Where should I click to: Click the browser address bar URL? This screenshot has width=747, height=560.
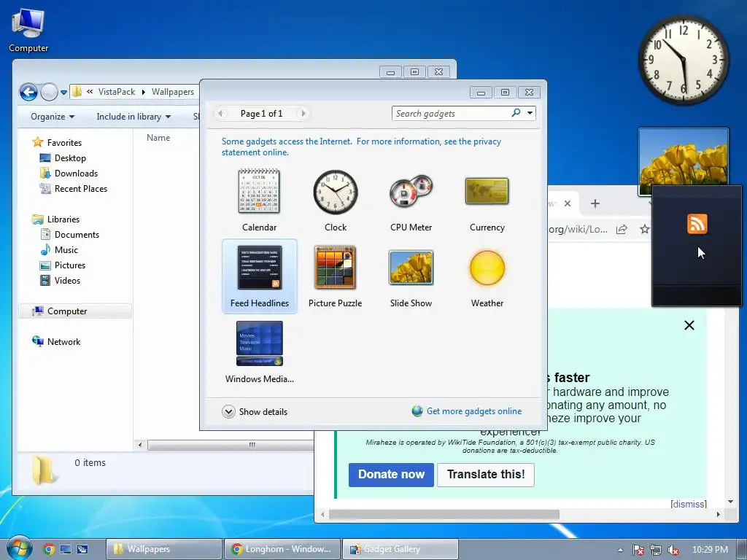578,230
